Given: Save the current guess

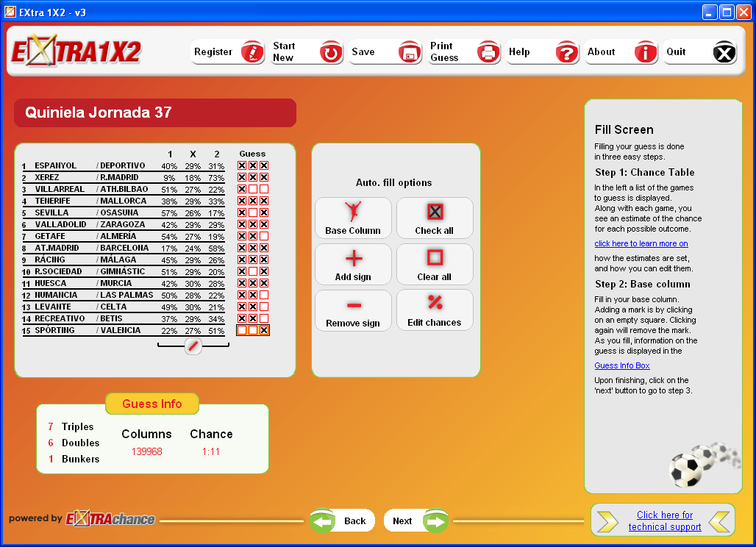Looking at the screenshot, I should coord(385,52).
